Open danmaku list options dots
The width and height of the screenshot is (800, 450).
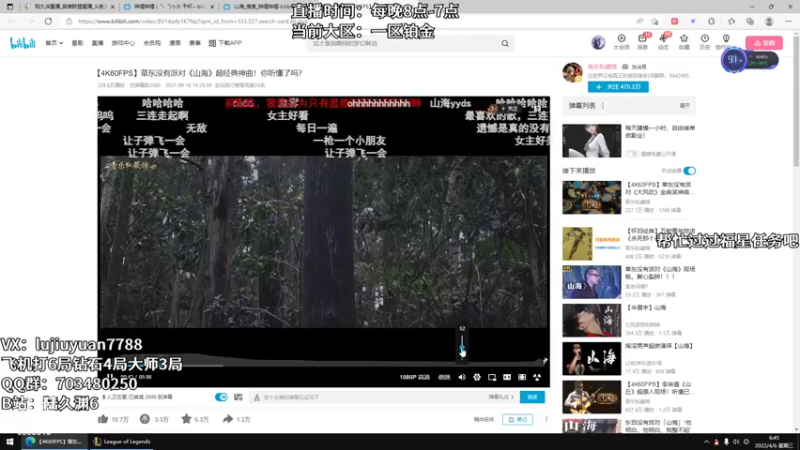pyautogui.click(x=603, y=106)
